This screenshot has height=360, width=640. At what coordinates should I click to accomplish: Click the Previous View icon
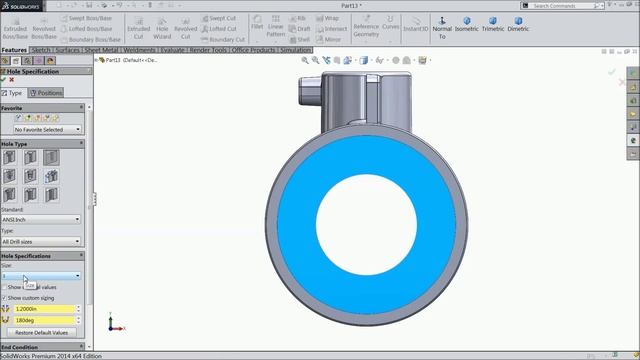point(326,60)
